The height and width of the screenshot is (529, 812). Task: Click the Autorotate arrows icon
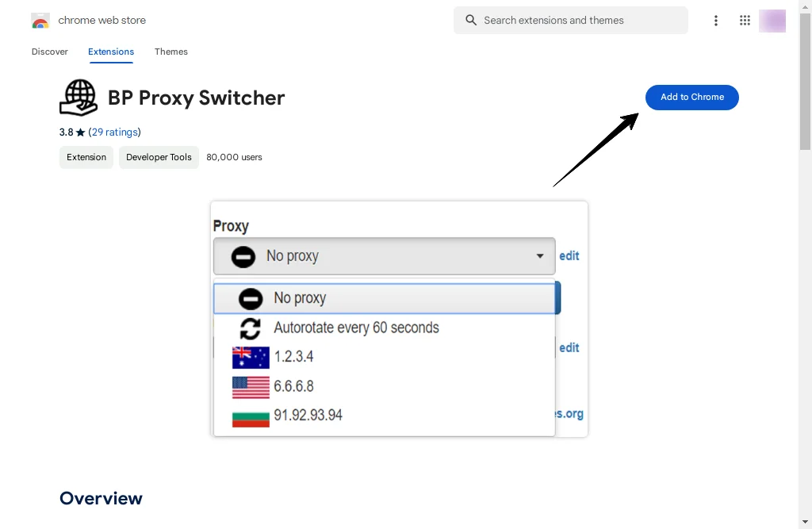pyautogui.click(x=250, y=328)
